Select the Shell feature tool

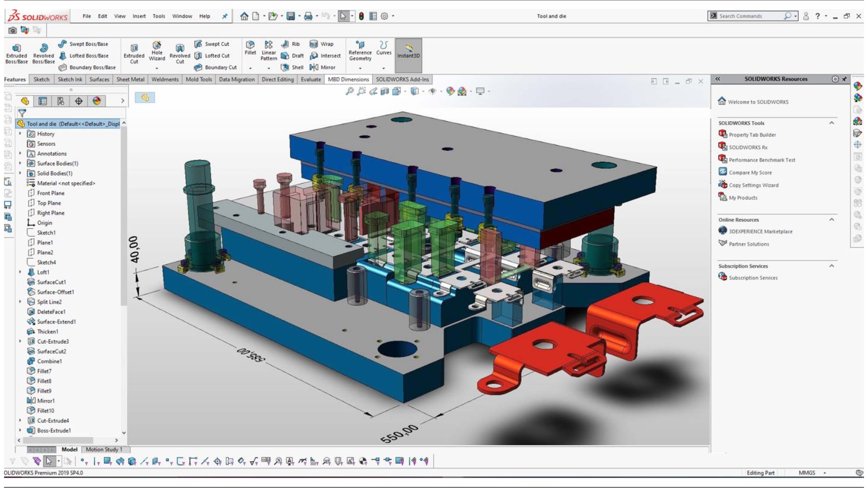(292, 67)
